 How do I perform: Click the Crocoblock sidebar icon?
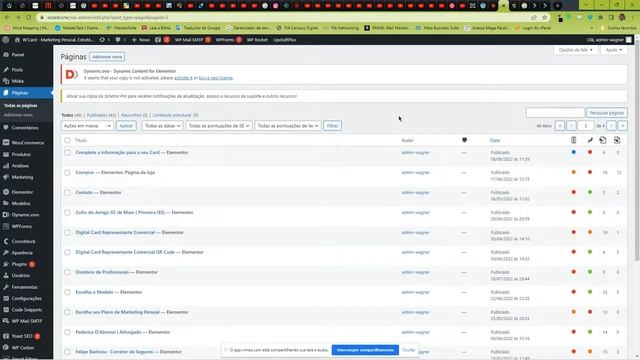pyautogui.click(x=6, y=241)
